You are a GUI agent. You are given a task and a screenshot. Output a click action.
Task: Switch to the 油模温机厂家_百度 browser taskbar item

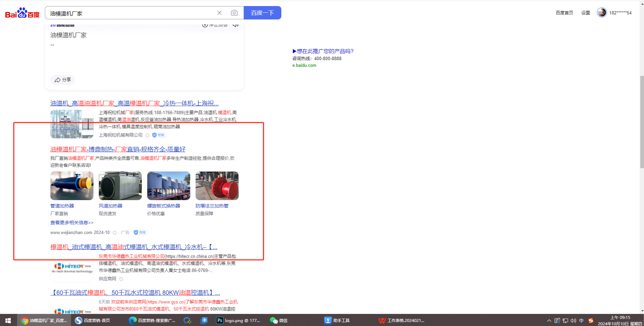[44, 320]
